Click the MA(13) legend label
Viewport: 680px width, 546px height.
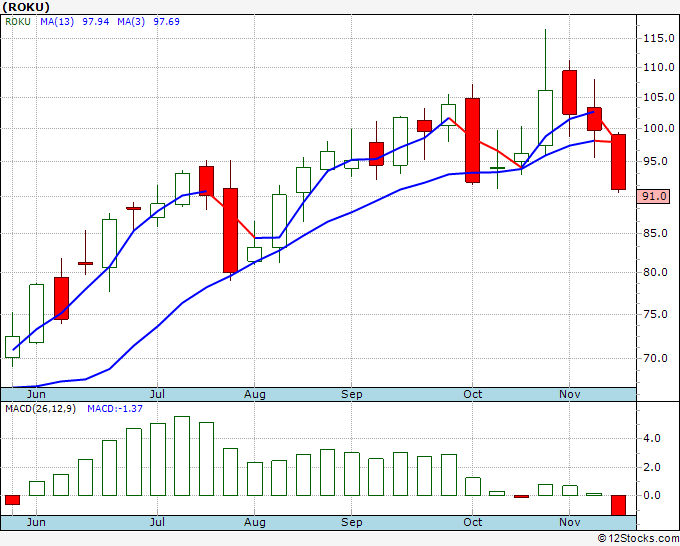[57, 22]
